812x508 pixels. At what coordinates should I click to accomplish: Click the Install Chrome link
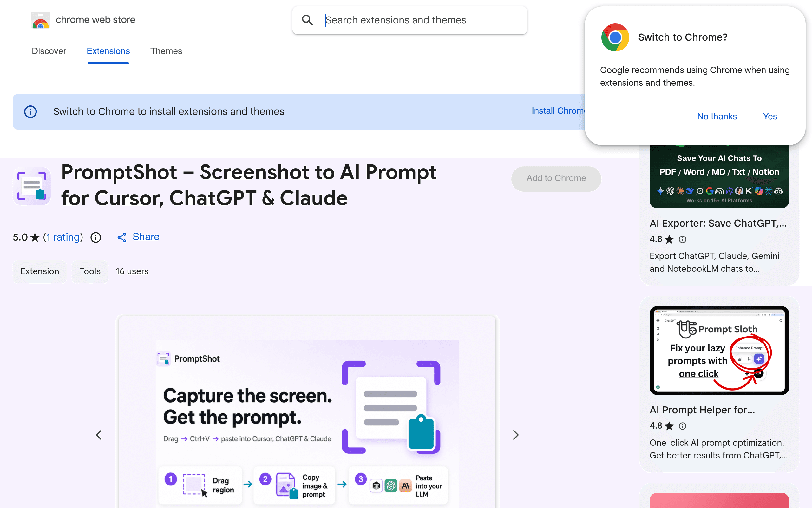point(558,111)
